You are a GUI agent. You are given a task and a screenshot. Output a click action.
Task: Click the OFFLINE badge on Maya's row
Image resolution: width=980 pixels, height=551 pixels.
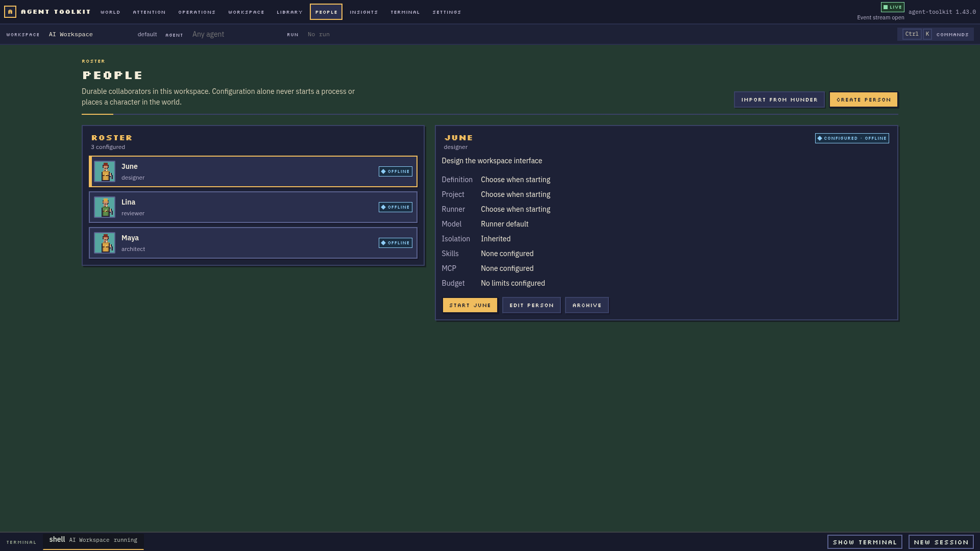coord(395,243)
